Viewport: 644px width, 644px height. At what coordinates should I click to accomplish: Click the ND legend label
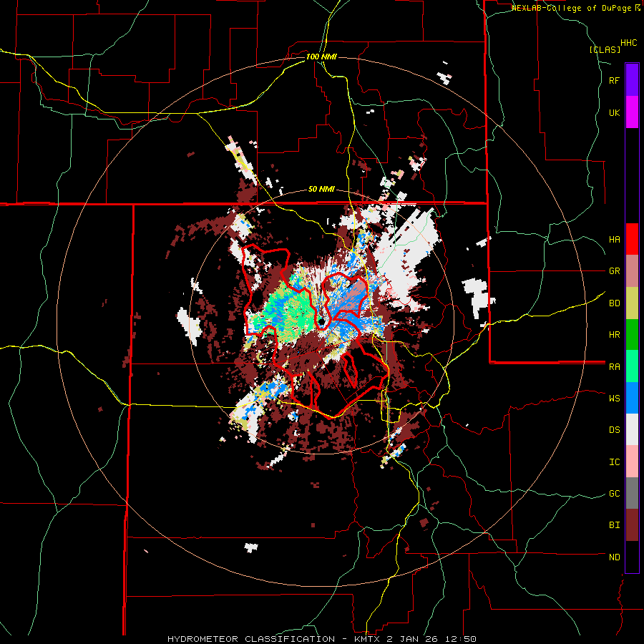coord(614,557)
